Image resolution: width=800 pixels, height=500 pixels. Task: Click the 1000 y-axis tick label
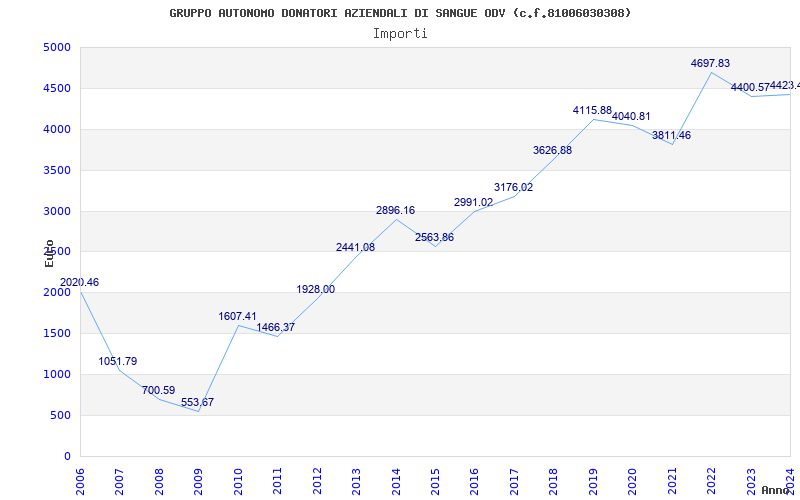57,374
